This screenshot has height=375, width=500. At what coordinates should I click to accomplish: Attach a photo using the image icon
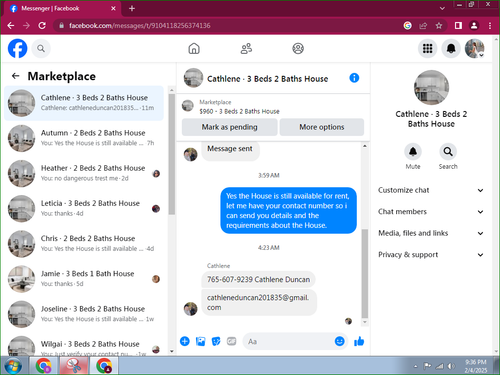click(200, 341)
